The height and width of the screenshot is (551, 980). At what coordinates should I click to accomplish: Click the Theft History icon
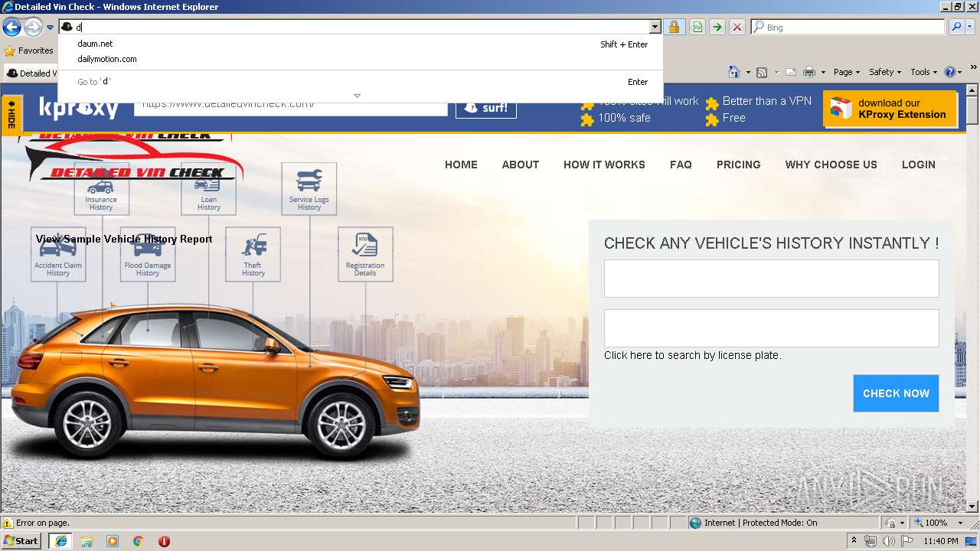pyautogui.click(x=253, y=255)
